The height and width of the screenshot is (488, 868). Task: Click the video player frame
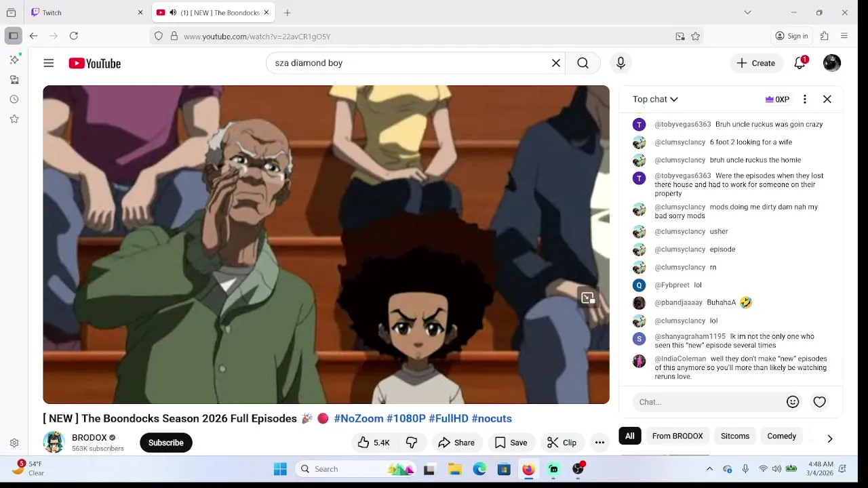(x=326, y=245)
